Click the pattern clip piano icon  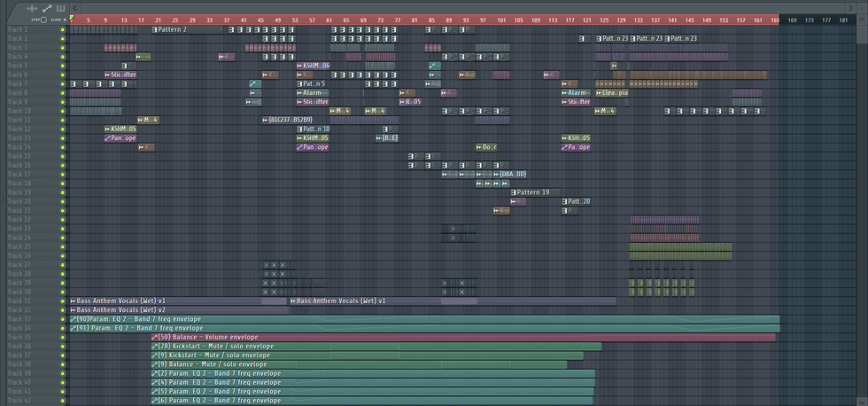click(61, 8)
